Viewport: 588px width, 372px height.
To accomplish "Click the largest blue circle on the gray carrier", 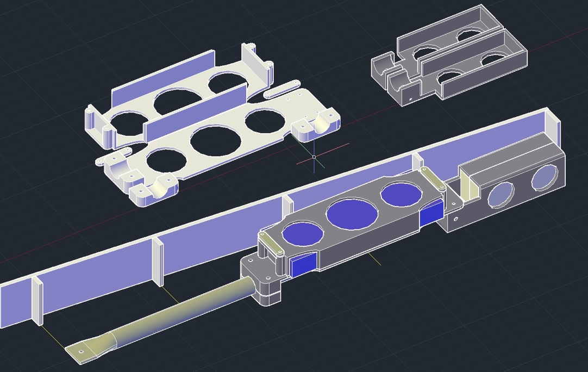I will pos(352,214).
